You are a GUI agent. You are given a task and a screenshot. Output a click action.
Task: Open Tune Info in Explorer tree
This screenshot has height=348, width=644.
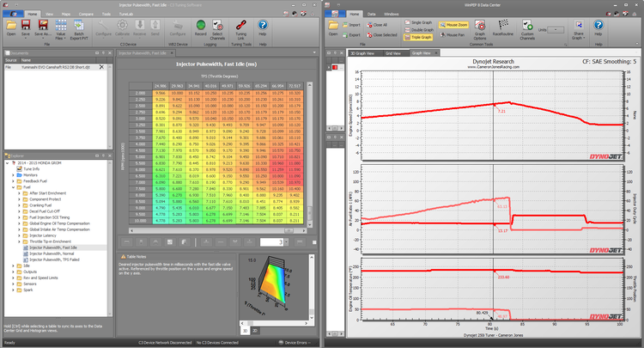click(31, 169)
